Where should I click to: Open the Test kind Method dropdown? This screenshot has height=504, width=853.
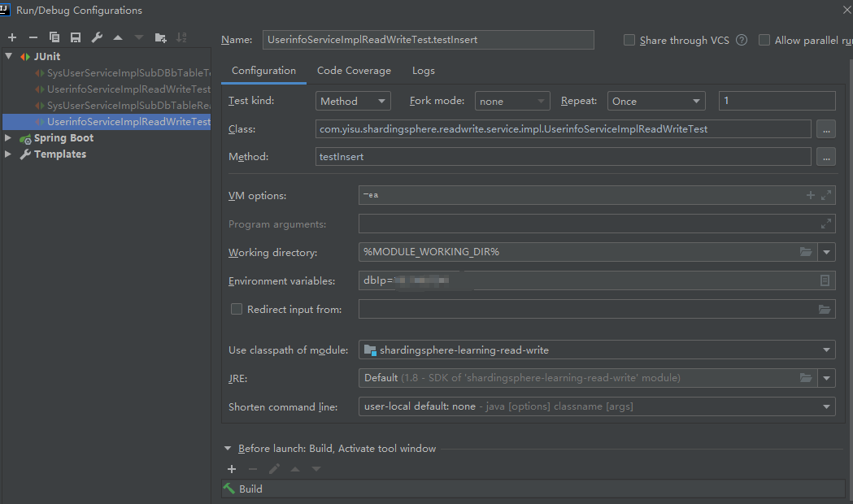353,102
